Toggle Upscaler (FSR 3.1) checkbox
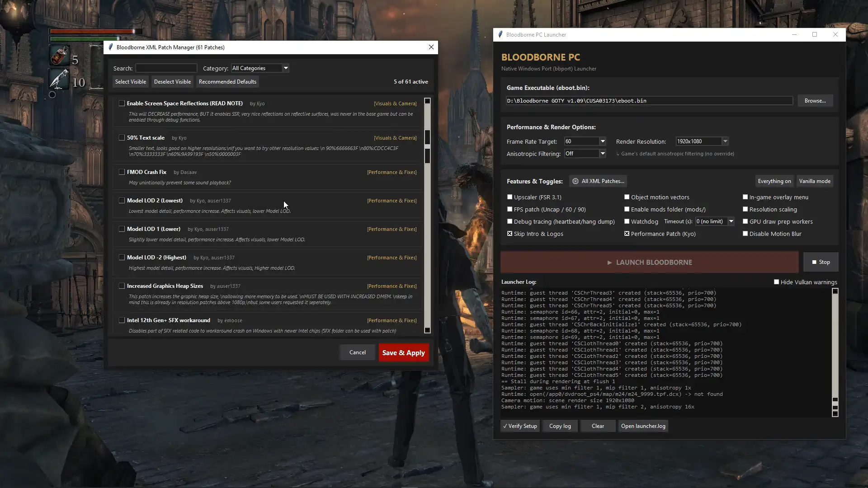This screenshot has width=868, height=488. point(510,197)
